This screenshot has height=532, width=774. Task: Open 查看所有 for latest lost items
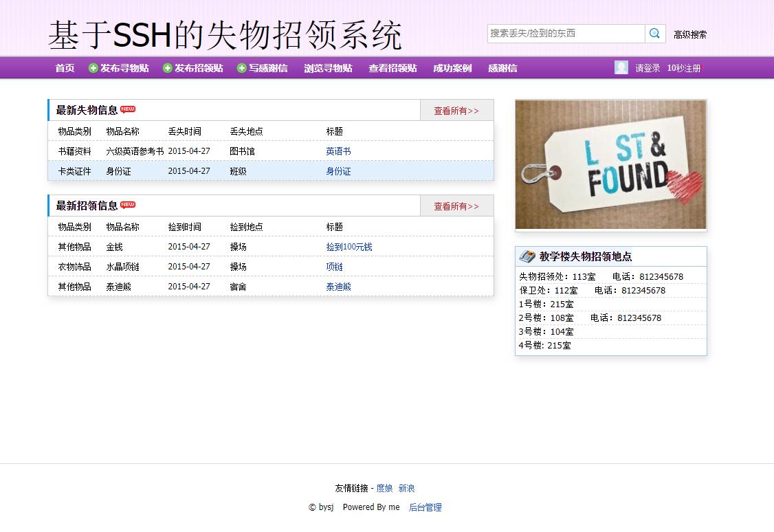(456, 110)
